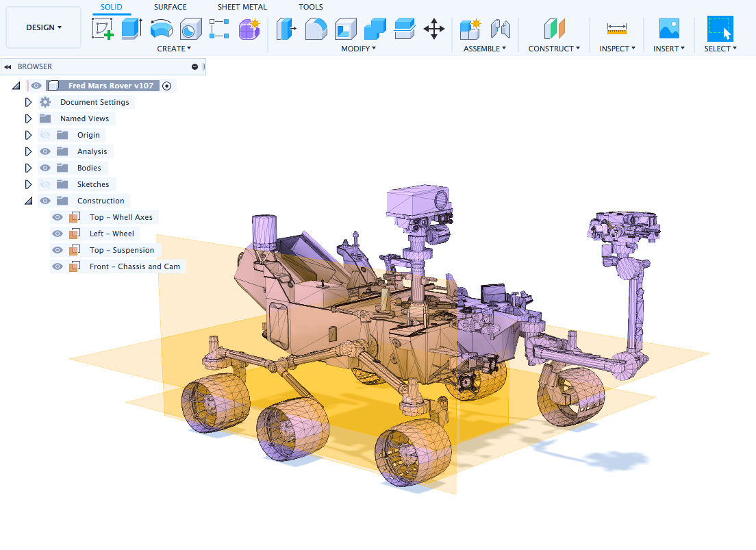This screenshot has width=756, height=550.
Task: Collapse the Construction folder
Action: coord(29,201)
